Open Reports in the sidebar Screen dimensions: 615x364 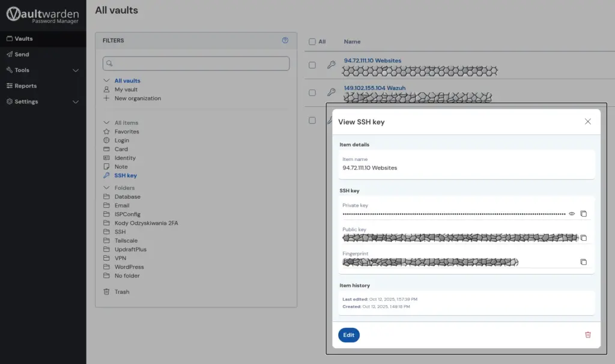coord(25,86)
